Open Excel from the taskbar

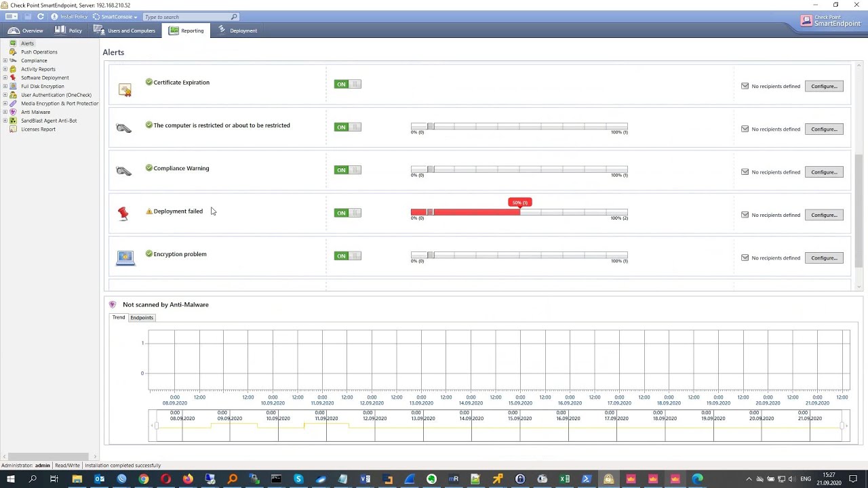pyautogui.click(x=564, y=479)
